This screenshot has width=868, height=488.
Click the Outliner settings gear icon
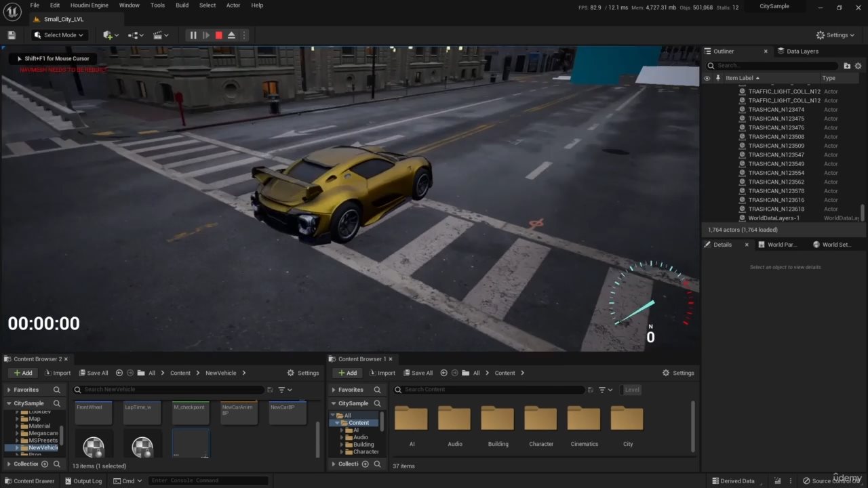[858, 66]
